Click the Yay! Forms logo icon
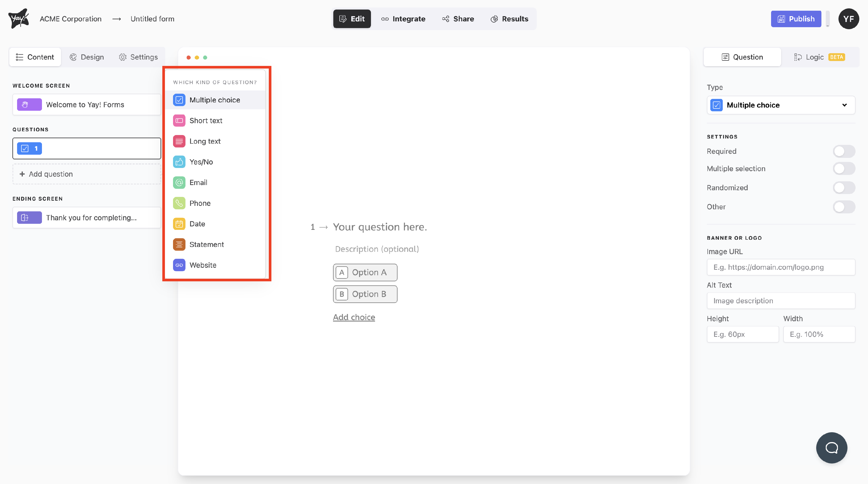868x484 pixels. pyautogui.click(x=19, y=19)
